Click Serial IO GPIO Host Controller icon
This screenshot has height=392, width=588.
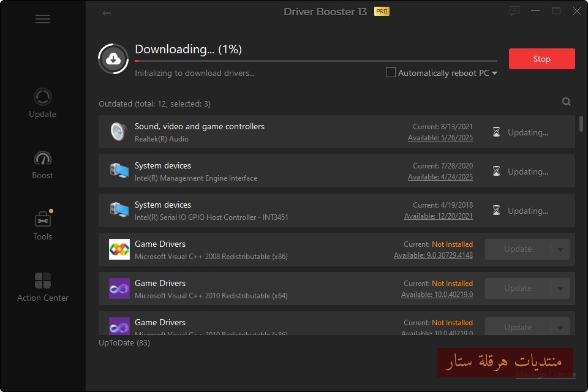[119, 210]
